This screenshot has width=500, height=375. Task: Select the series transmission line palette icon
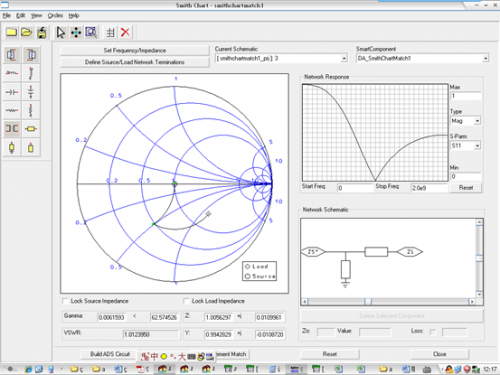click(31, 129)
